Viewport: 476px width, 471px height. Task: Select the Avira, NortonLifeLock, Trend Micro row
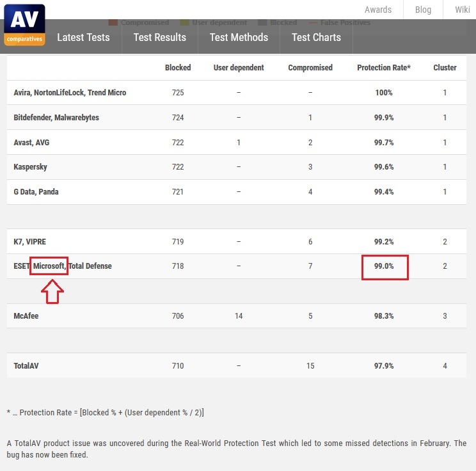(237, 93)
